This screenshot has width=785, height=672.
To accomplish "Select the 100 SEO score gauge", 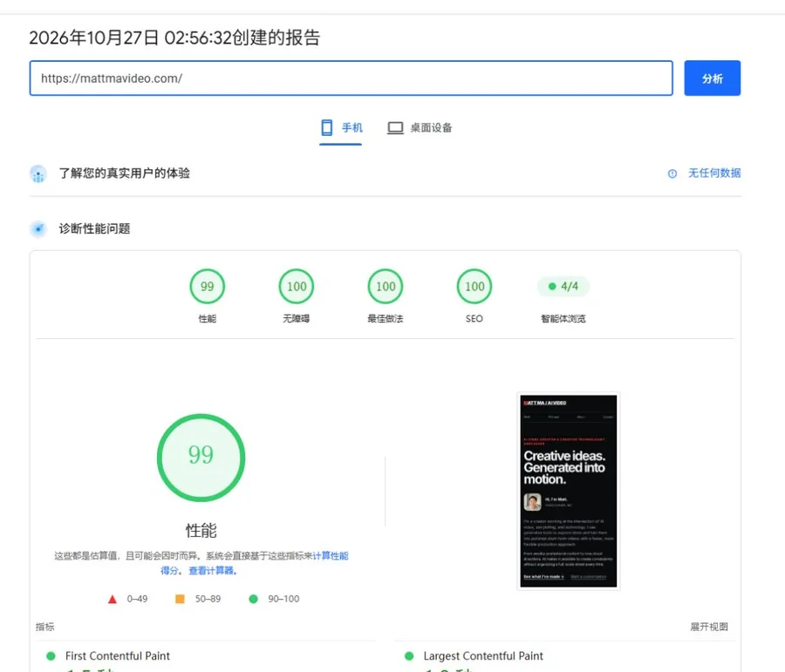I will (x=474, y=286).
